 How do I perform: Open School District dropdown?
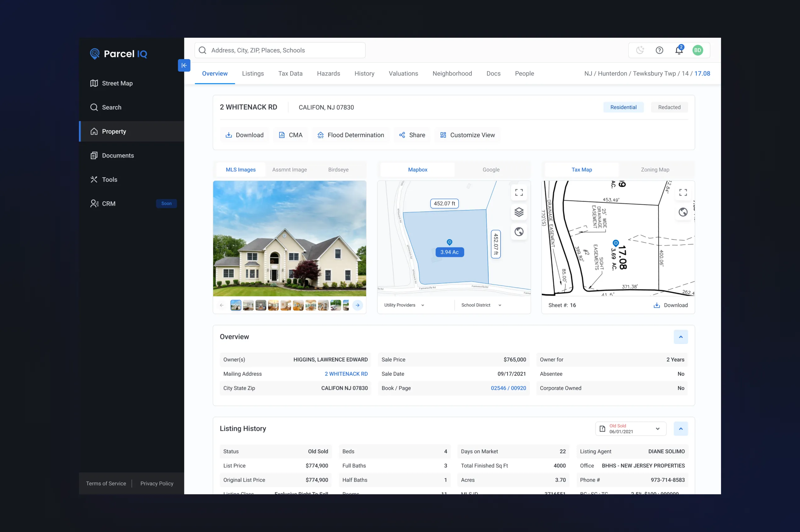pyautogui.click(x=481, y=305)
